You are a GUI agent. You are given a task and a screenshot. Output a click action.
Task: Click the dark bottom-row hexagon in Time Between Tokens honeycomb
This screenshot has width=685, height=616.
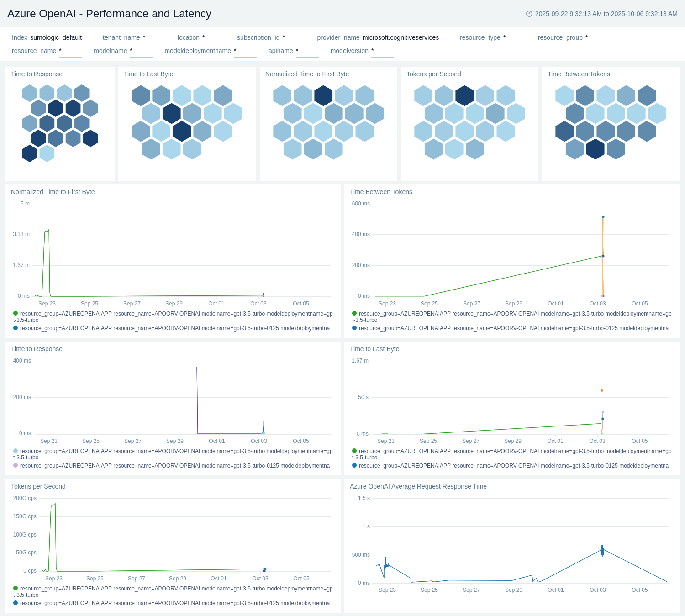coord(595,149)
